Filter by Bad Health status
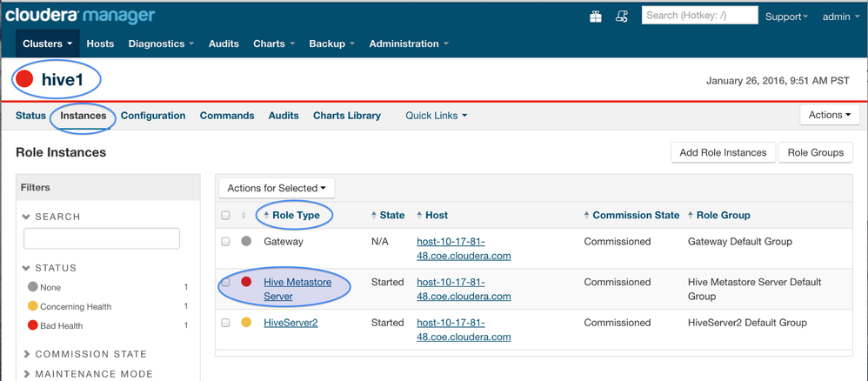Viewport: 868px width, 381px height. coord(61,325)
